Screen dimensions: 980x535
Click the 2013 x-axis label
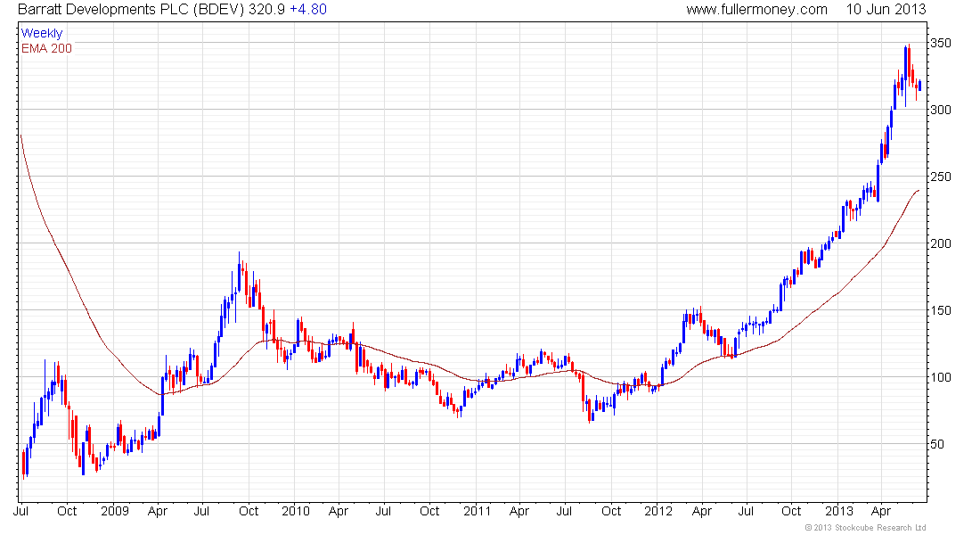pyautogui.click(x=838, y=511)
